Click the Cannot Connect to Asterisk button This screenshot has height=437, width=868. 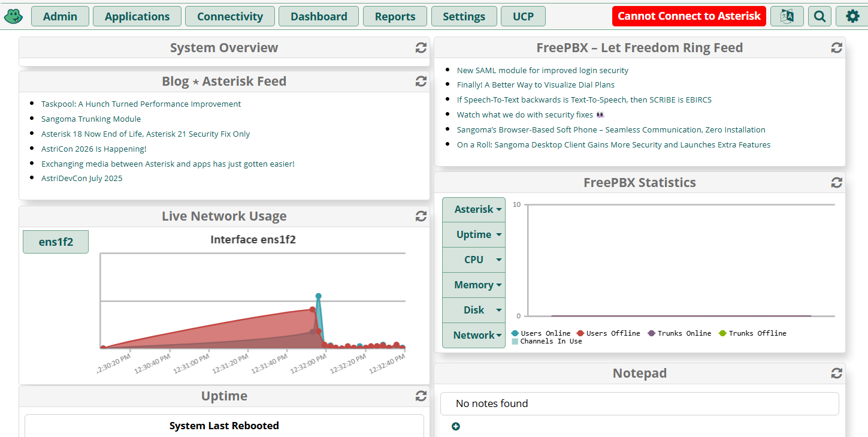tap(689, 16)
